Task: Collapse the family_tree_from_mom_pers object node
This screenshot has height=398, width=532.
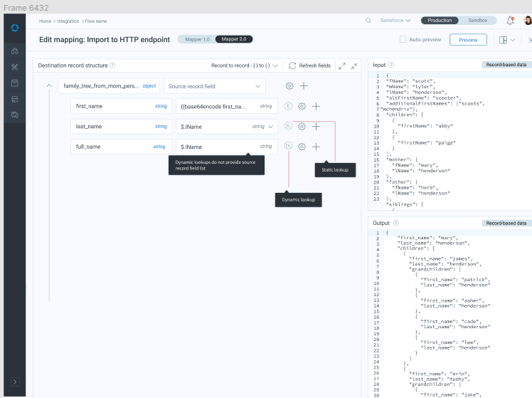Action: (x=48, y=86)
